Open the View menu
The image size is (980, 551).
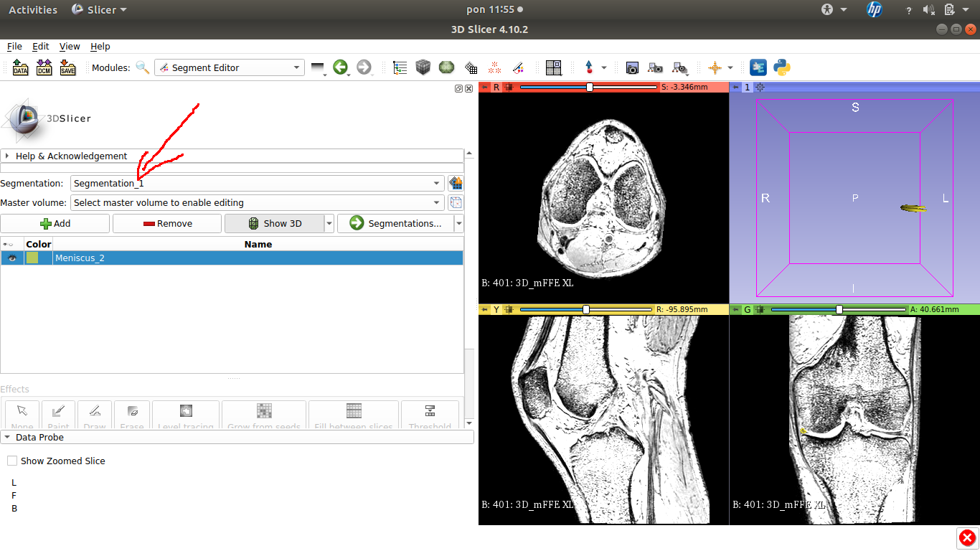[70, 46]
